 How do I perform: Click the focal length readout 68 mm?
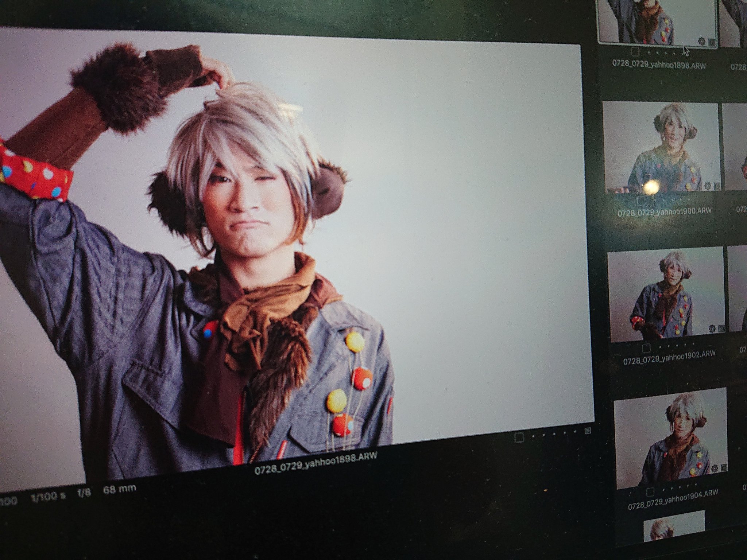(120, 489)
